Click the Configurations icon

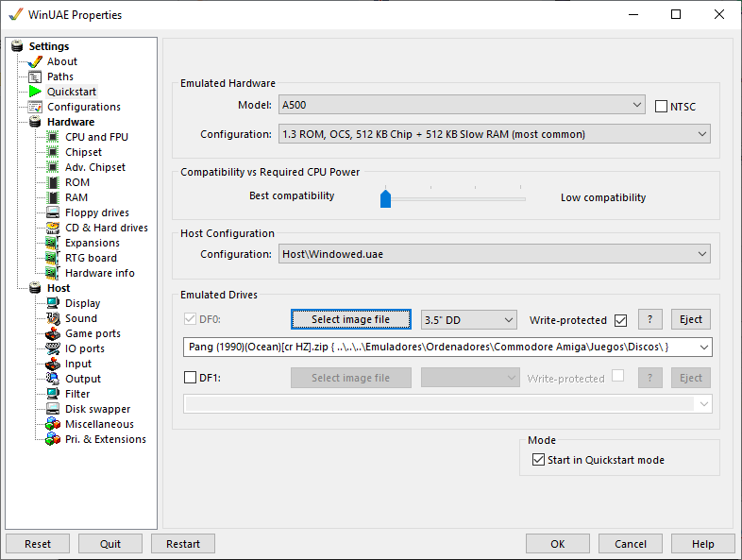coord(35,107)
